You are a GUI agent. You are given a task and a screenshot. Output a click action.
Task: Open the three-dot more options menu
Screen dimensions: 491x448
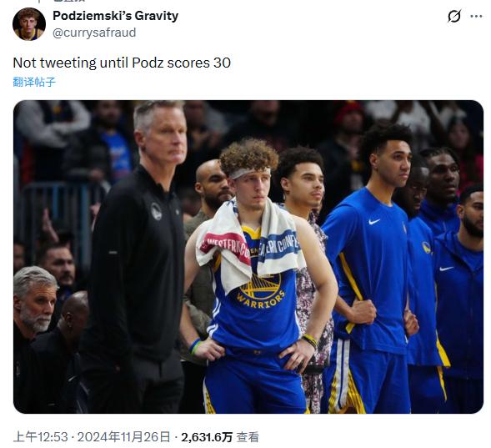point(476,16)
